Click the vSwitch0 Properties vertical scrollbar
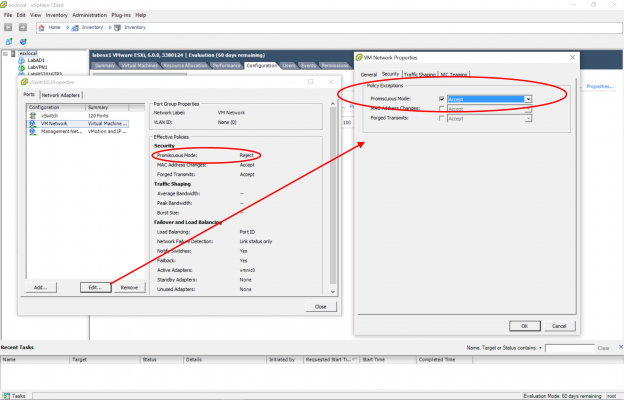Image resolution: width=624 pixels, height=400 pixels. pyautogui.click(x=333, y=195)
